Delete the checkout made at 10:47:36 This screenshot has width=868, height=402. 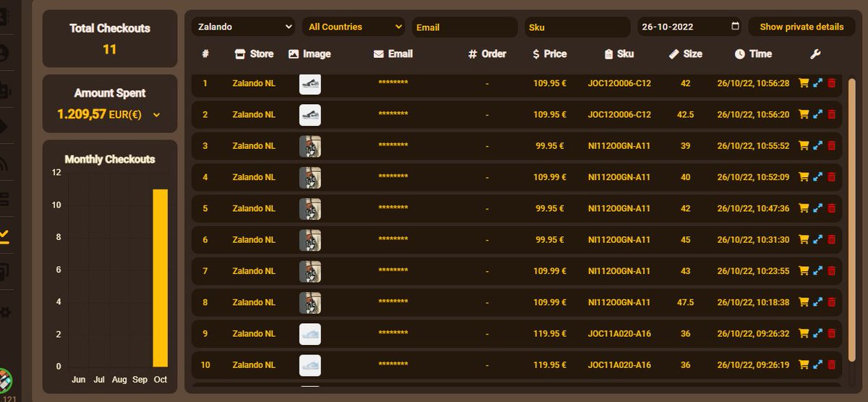click(x=831, y=208)
